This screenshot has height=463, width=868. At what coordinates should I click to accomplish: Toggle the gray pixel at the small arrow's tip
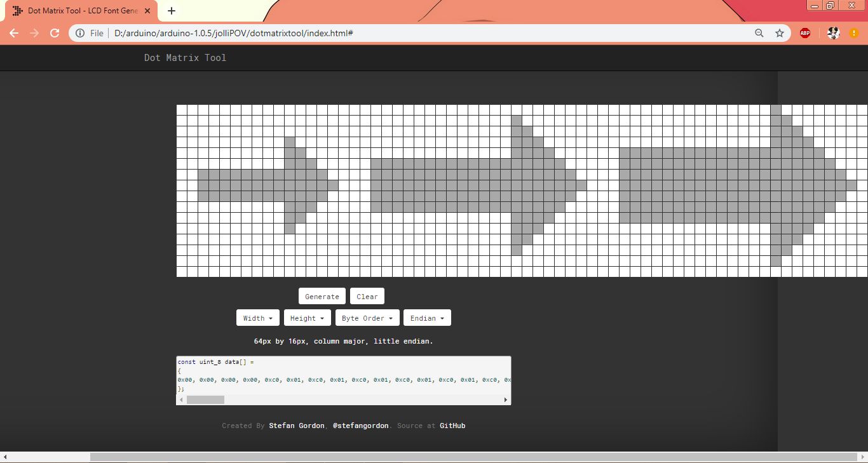pos(333,185)
